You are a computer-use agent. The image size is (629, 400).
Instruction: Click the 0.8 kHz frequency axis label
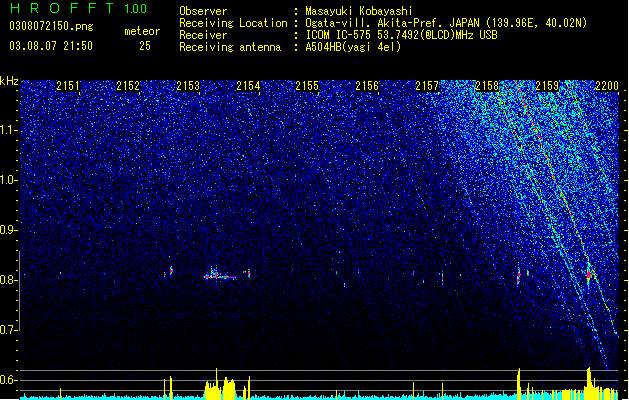pos(8,280)
